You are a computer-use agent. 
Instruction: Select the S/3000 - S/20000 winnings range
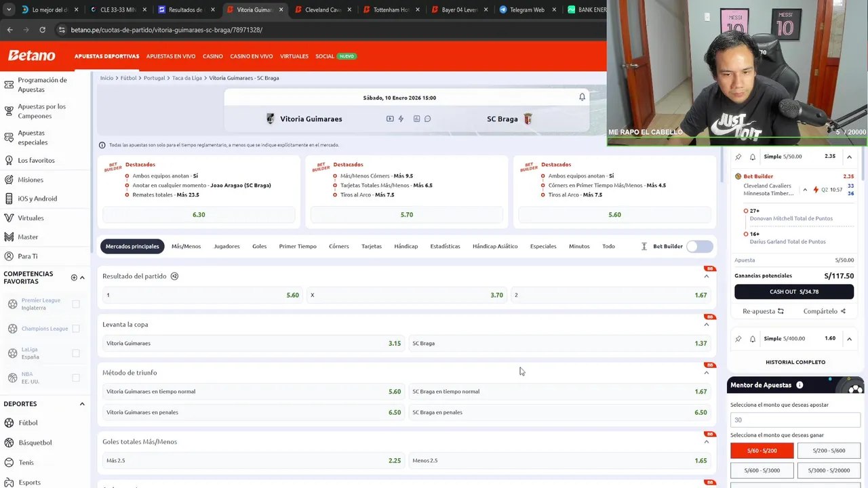point(829,470)
